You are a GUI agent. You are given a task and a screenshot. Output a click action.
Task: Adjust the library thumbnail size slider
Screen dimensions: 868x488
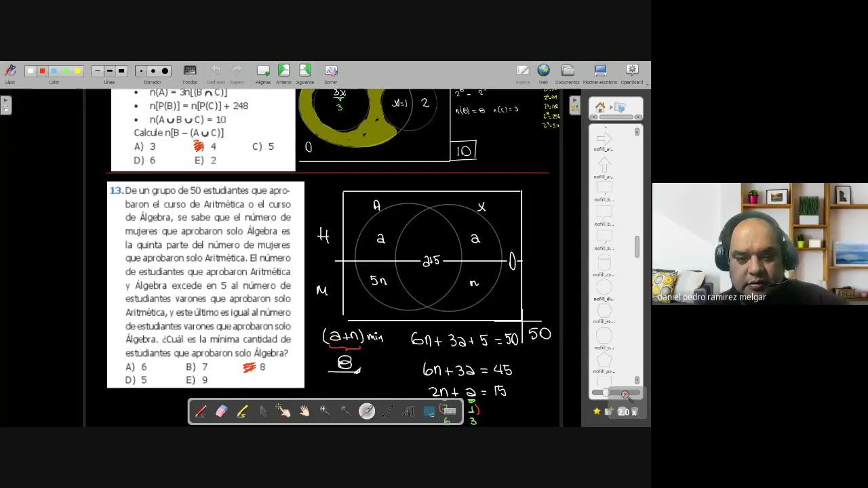pos(616,393)
